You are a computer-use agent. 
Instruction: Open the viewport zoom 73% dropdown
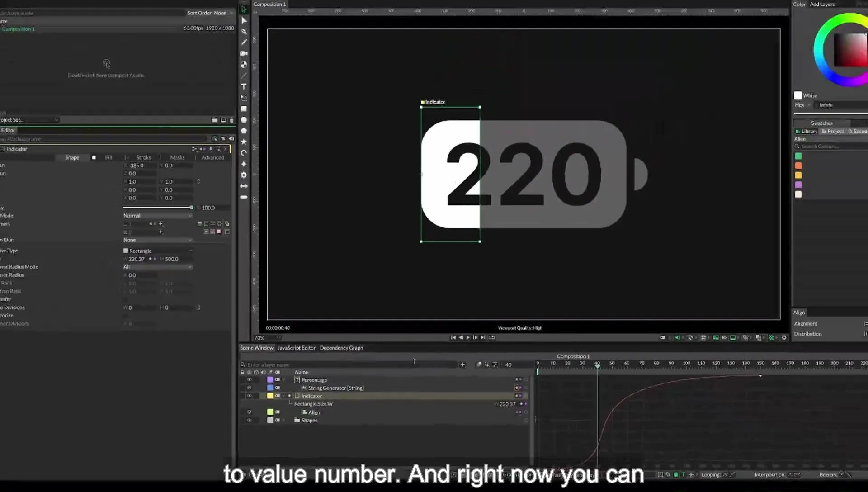267,338
